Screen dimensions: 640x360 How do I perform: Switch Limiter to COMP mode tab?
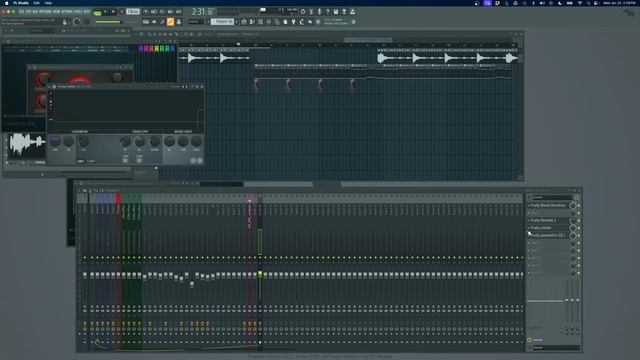[x=91, y=161]
